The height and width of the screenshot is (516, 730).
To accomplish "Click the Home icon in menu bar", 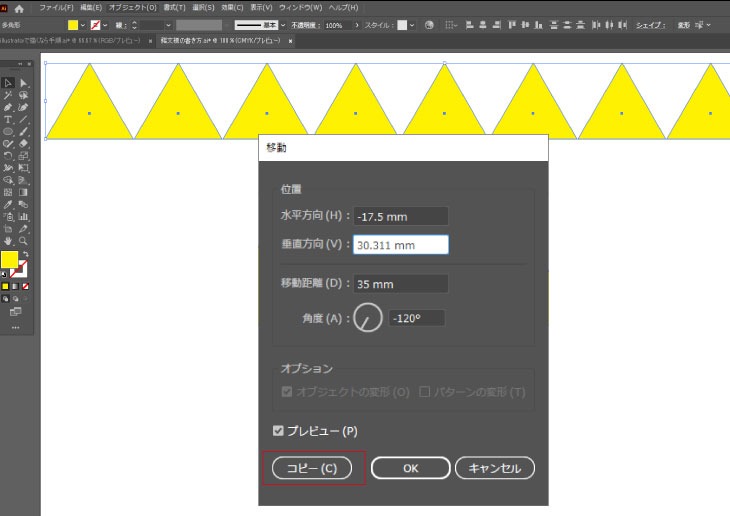I will [x=19, y=8].
